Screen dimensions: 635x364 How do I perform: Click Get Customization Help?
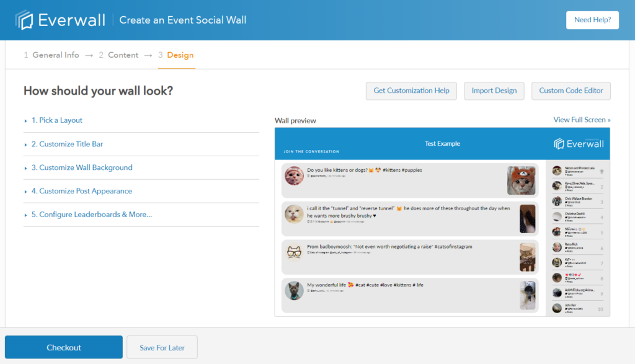pyautogui.click(x=411, y=91)
